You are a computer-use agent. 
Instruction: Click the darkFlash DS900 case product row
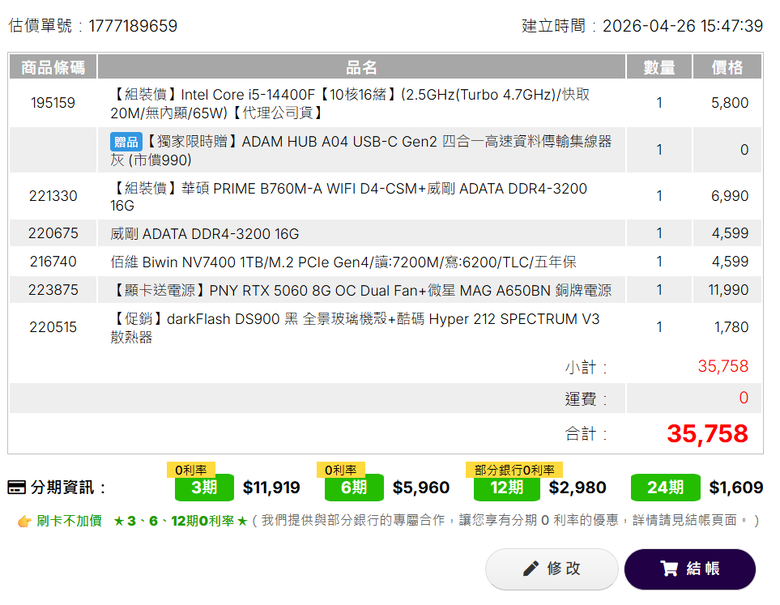386,327
